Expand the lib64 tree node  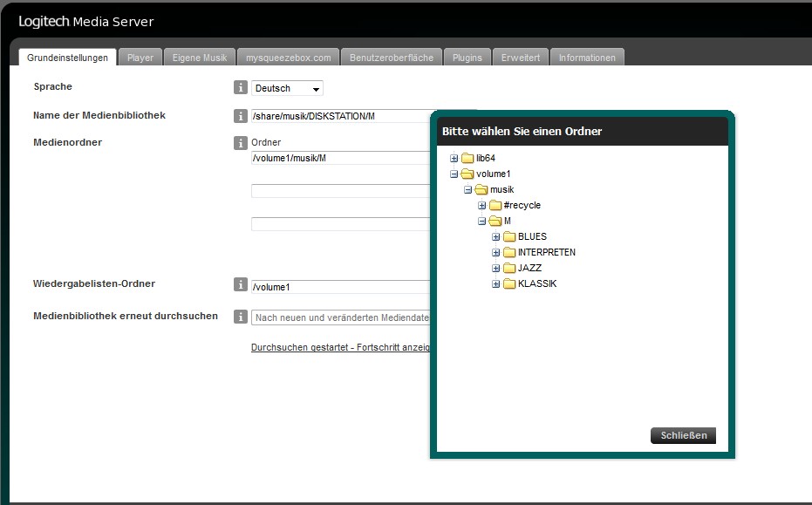(x=454, y=158)
